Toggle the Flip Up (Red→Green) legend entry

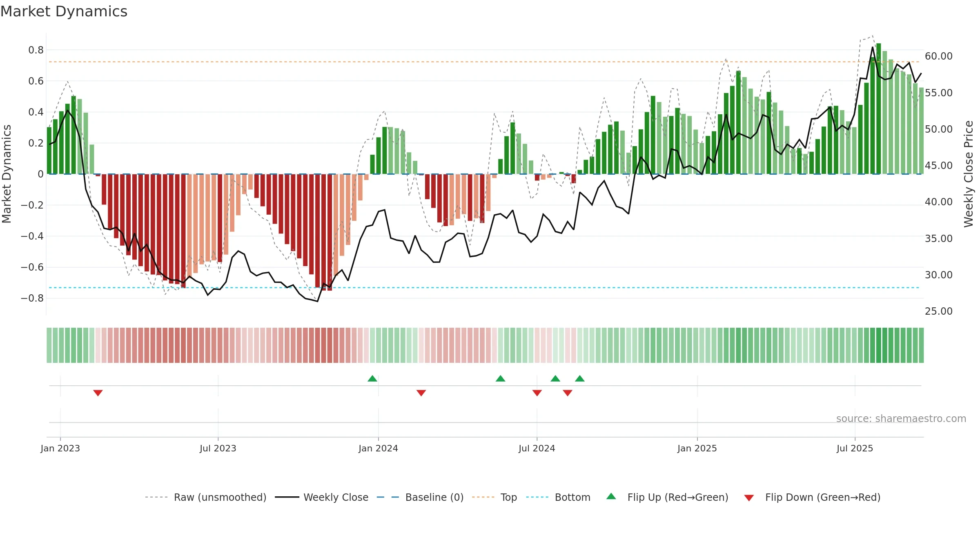click(667, 497)
